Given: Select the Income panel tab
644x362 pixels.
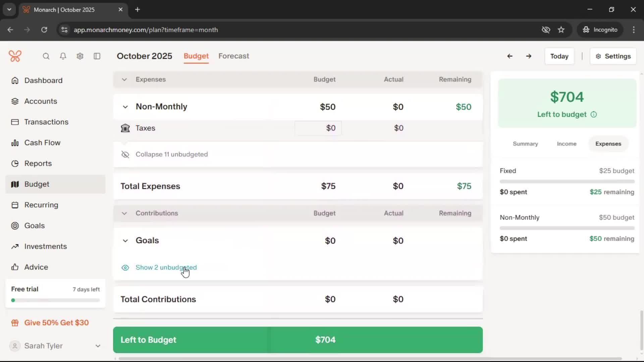Looking at the screenshot, I should (567, 144).
